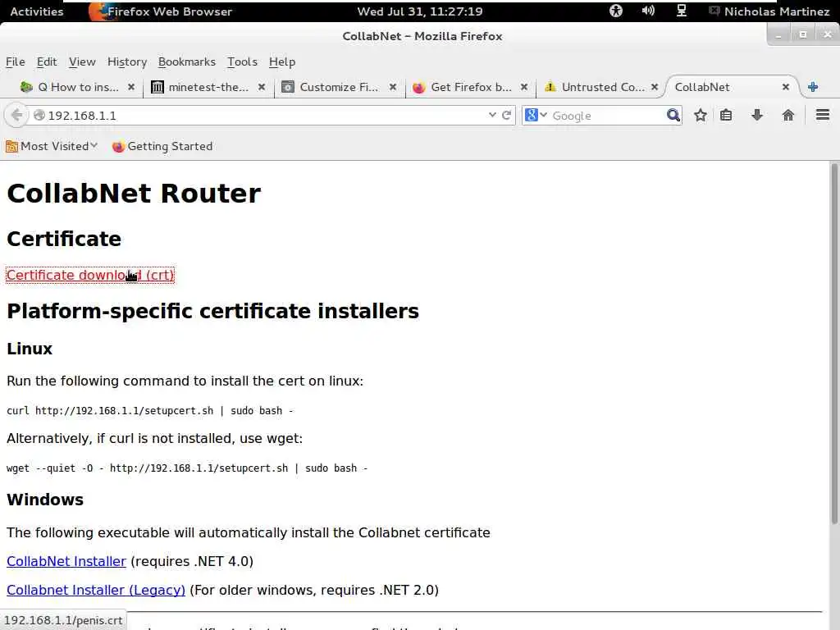Open the View menu
The image size is (840, 630).
(82, 62)
